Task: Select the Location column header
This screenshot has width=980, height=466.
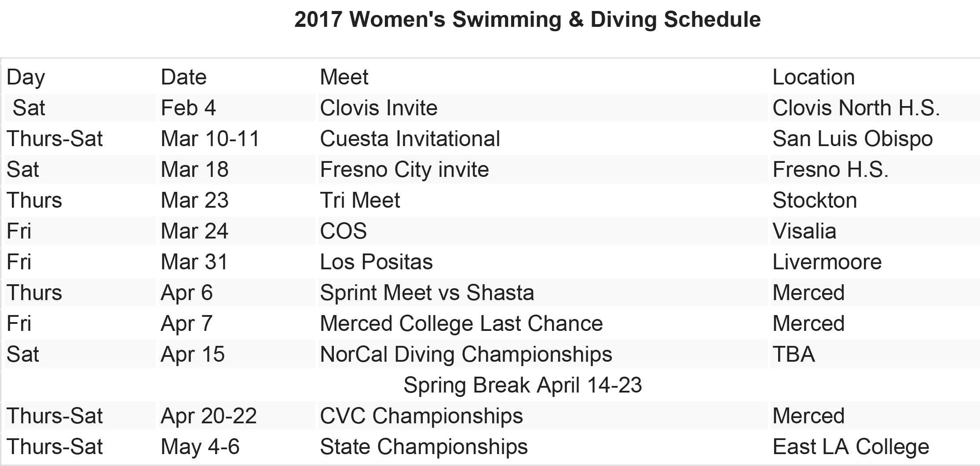Action: [814, 77]
